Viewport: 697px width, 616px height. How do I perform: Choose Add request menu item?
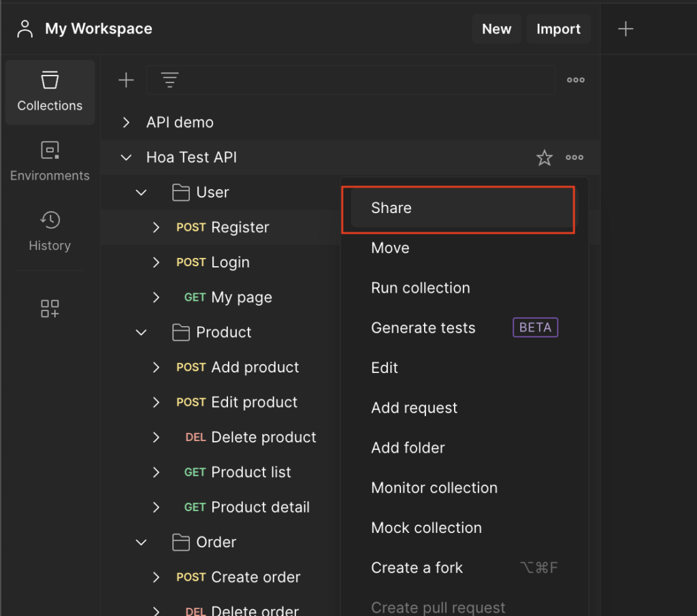pyautogui.click(x=464, y=408)
